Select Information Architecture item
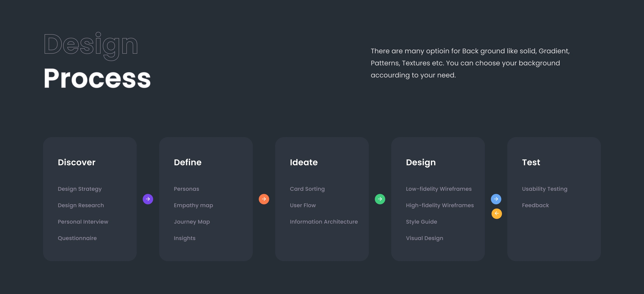644x294 pixels. [324, 222]
